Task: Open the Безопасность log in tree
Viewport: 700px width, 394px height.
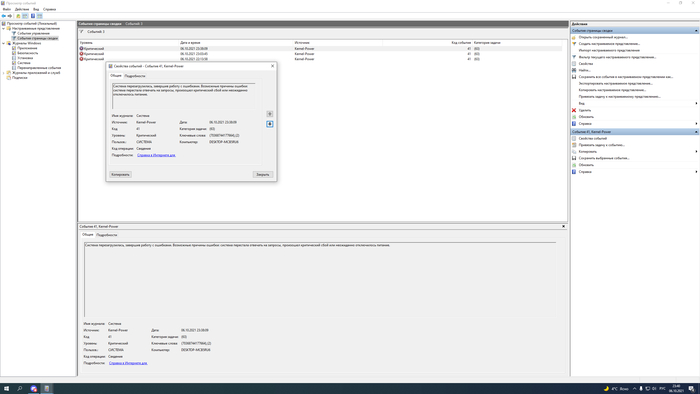Action: coord(28,53)
